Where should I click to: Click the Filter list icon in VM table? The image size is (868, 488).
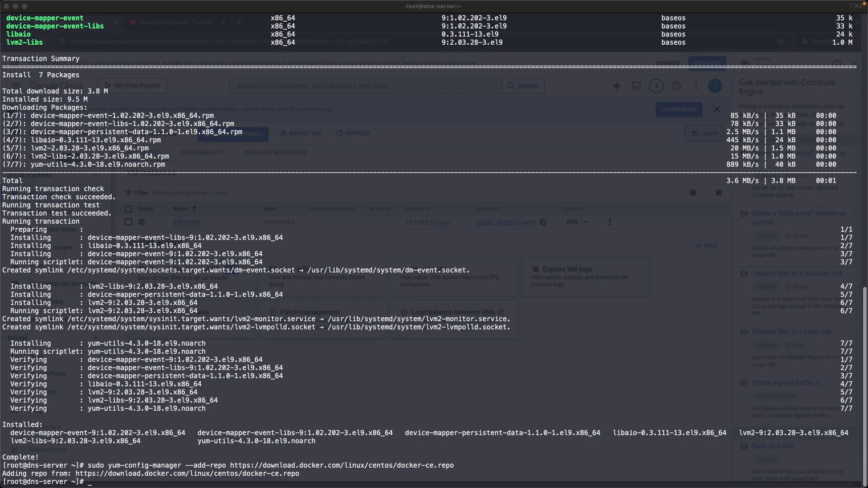pos(128,193)
